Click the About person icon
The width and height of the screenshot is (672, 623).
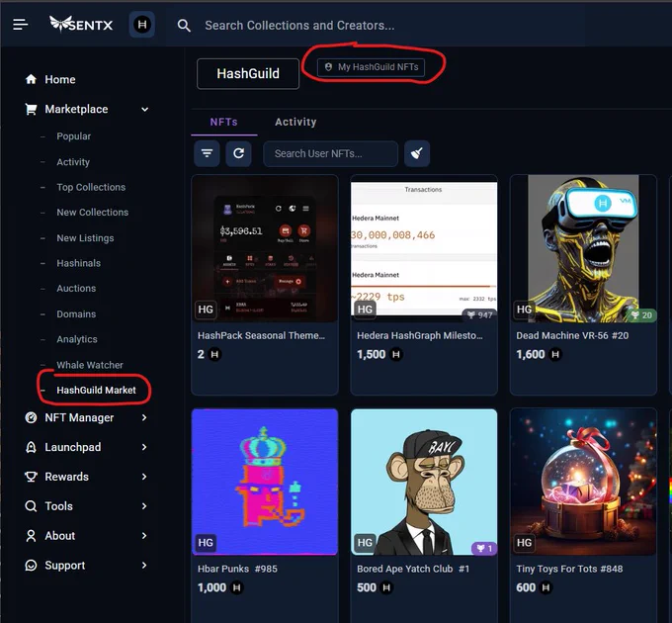[31, 536]
